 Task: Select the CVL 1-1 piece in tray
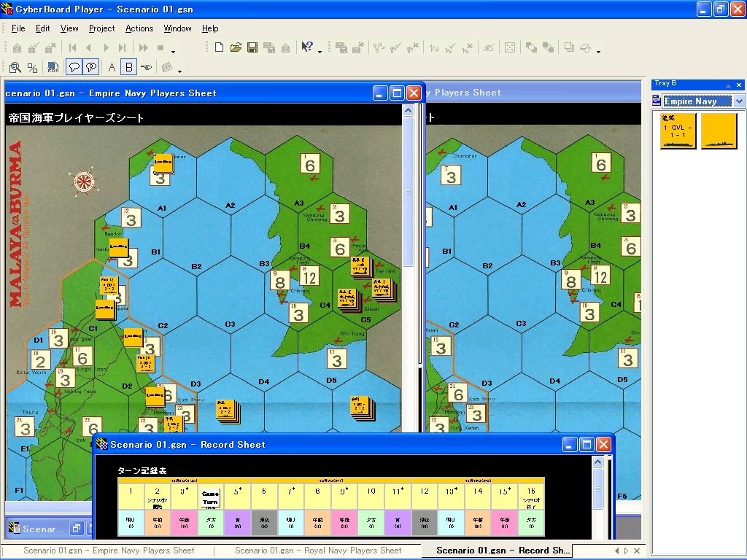[x=678, y=131]
